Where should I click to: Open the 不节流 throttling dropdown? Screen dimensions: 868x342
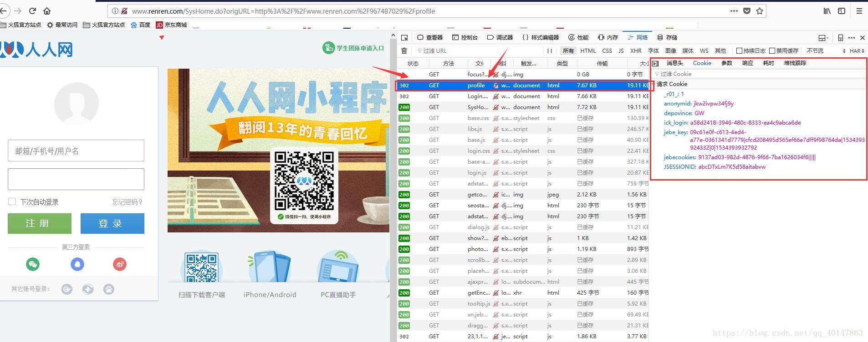(x=826, y=50)
